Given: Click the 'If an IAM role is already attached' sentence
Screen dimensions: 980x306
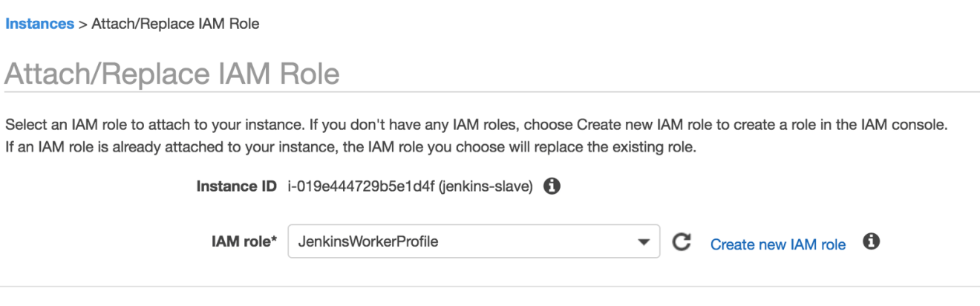Looking at the screenshot, I should coord(351,147).
